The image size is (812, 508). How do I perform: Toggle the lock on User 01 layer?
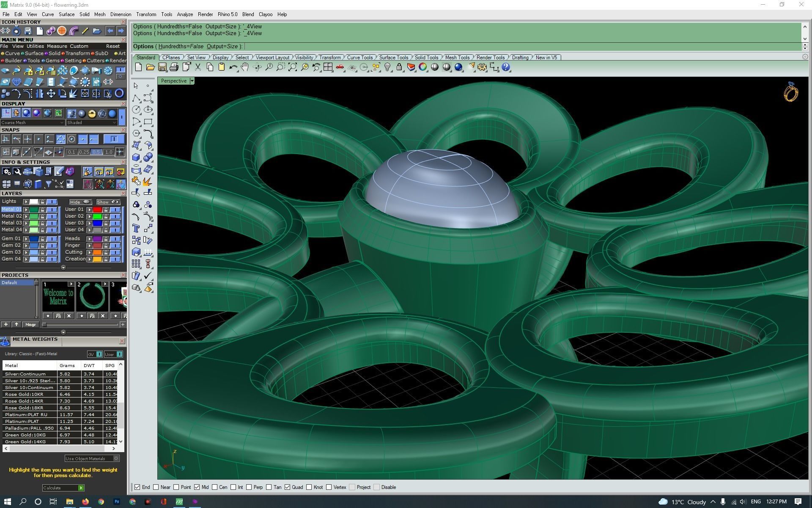click(x=106, y=210)
